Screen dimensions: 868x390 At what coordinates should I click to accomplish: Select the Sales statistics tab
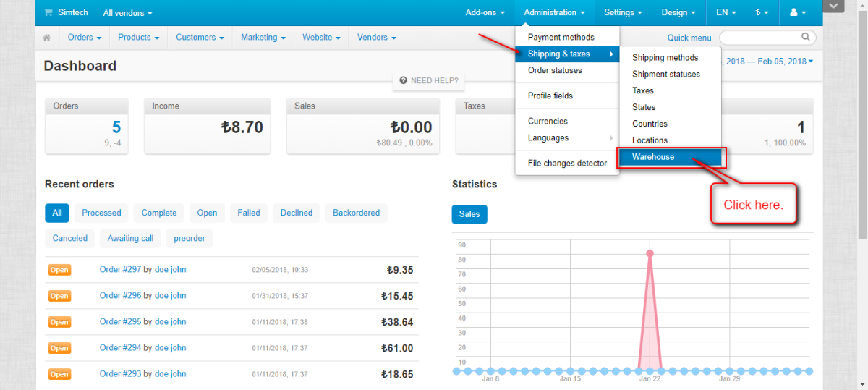pyautogui.click(x=469, y=214)
